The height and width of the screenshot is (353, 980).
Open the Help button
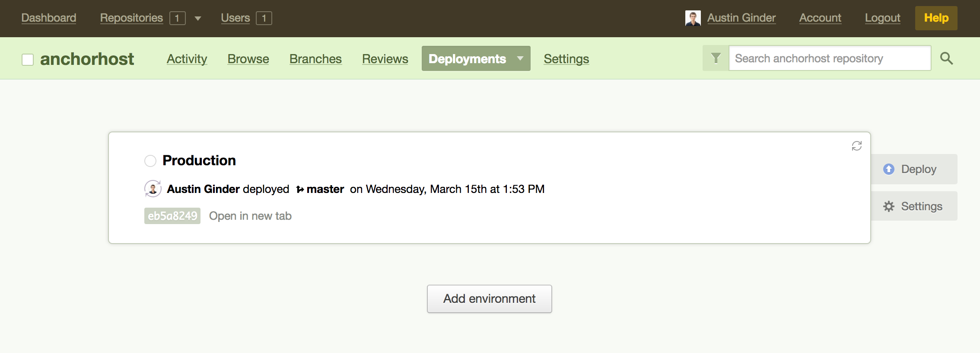[x=936, y=18]
